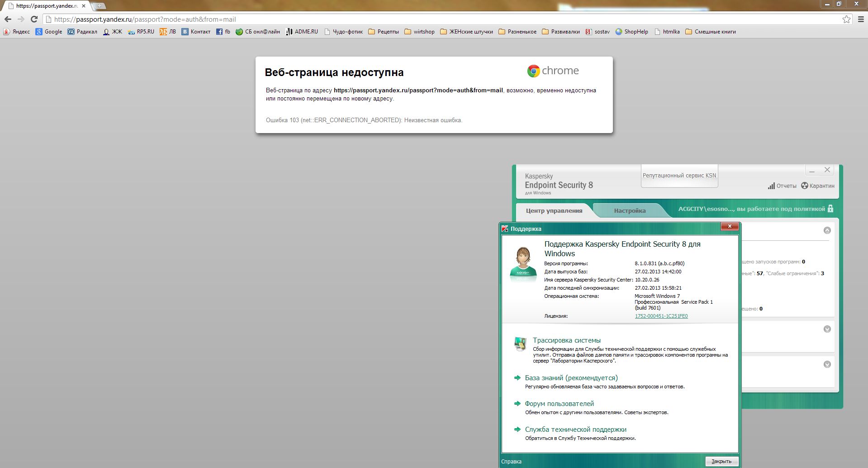Open Справка help link in dialog footer
868x468 pixels.
point(511,462)
